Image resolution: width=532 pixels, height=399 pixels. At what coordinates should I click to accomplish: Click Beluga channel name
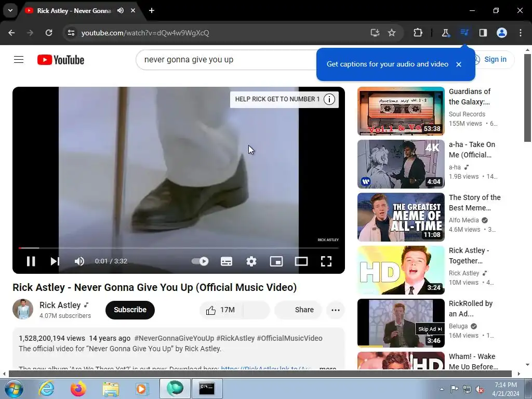click(458, 326)
